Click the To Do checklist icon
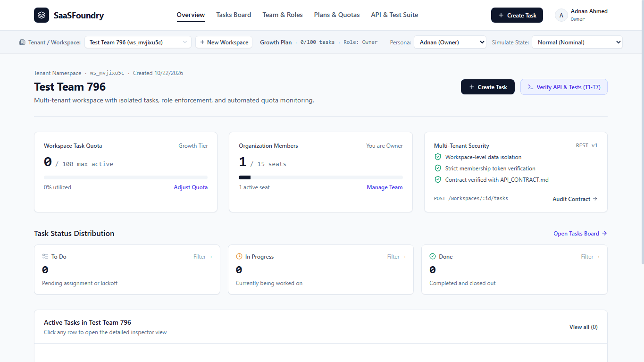The height and width of the screenshot is (362, 644). coord(45,257)
